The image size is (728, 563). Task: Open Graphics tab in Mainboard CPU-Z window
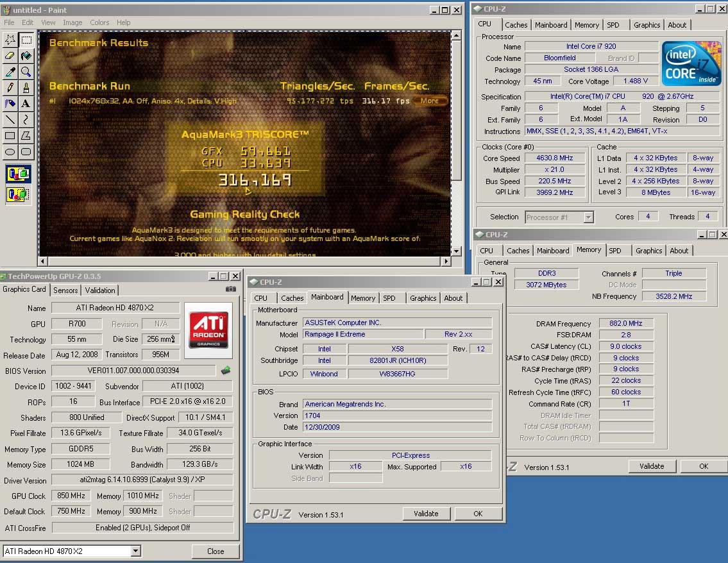click(423, 298)
